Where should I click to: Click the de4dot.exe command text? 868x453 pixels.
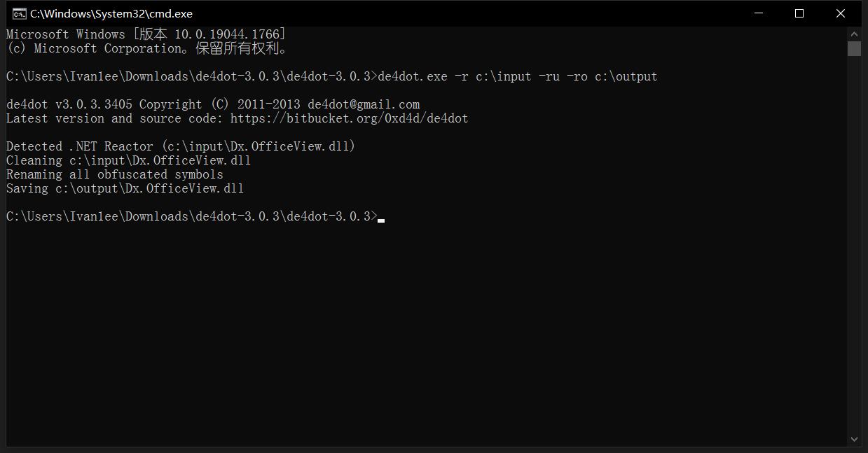tap(413, 76)
